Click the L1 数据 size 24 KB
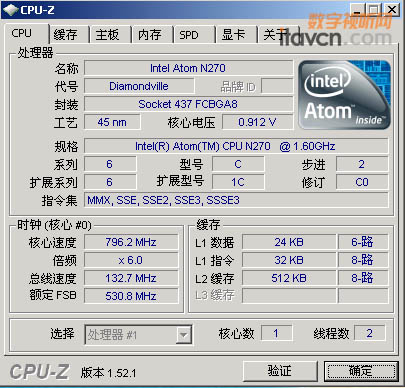Viewport: 405px width, 388px height. [x=289, y=242]
